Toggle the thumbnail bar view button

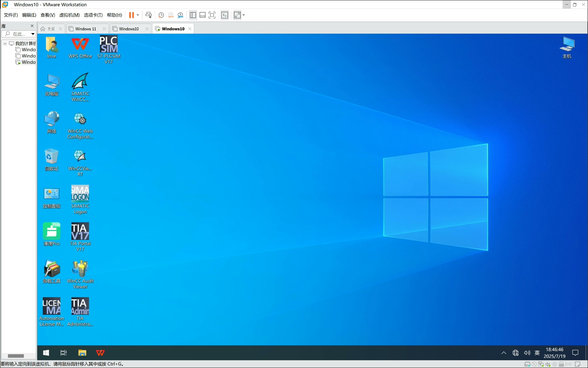click(x=202, y=15)
